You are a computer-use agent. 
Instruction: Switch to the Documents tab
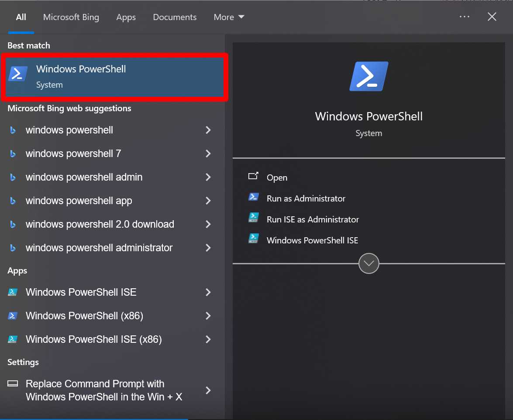pyautogui.click(x=175, y=17)
